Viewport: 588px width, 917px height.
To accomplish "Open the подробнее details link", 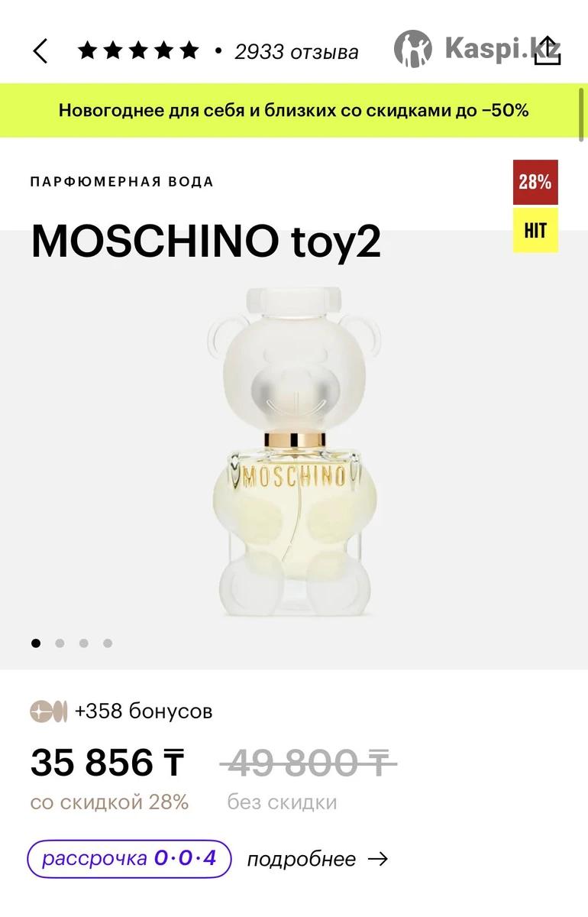I will [302, 859].
